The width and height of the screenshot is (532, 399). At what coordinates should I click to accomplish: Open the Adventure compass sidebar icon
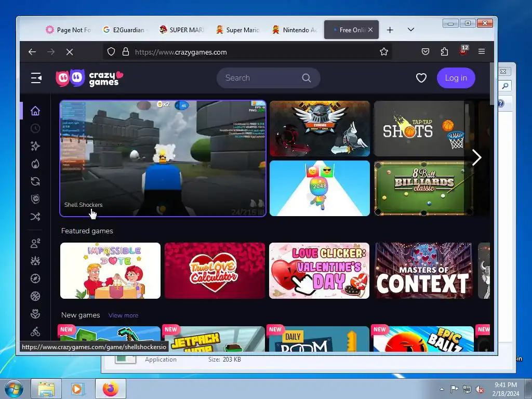(x=35, y=278)
